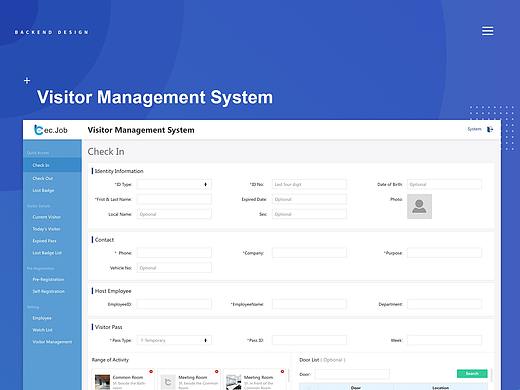The width and height of the screenshot is (520, 390).
Task: Focus the Expired Date field
Action: coord(309,199)
